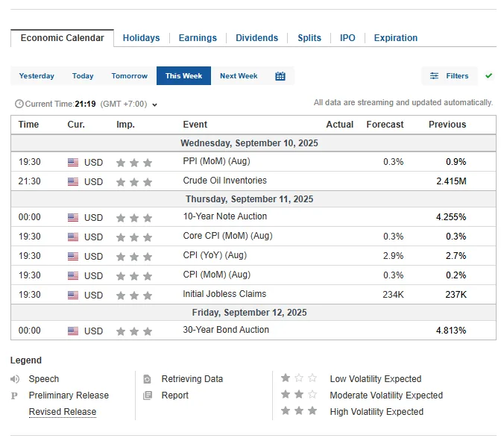The height and width of the screenshot is (444, 504).
Task: Click the Revised Release legend link
Action: coord(63,412)
